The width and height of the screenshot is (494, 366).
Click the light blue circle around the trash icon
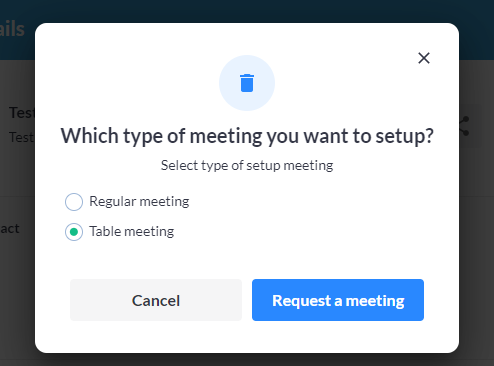tap(247, 83)
